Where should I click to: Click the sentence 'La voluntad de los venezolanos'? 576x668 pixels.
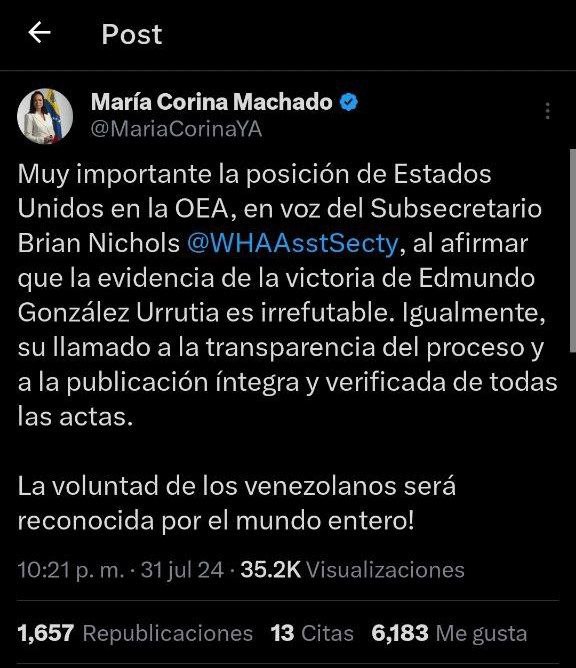coord(237,503)
